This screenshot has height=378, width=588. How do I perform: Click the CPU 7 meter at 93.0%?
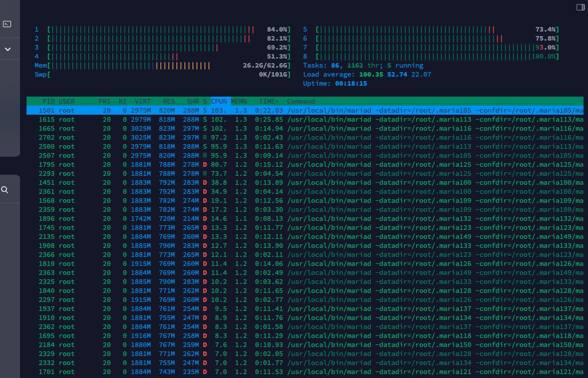(x=431, y=47)
